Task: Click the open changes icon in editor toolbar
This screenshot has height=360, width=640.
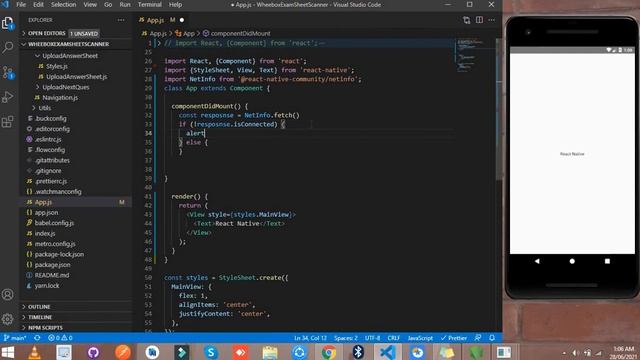Action: pyautogui.click(x=467, y=20)
